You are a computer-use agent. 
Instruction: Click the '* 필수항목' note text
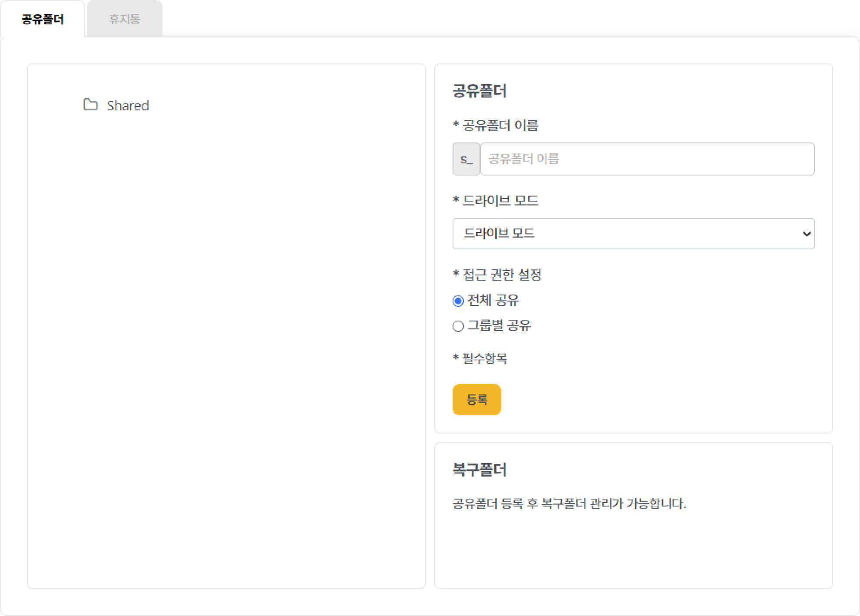coord(480,358)
